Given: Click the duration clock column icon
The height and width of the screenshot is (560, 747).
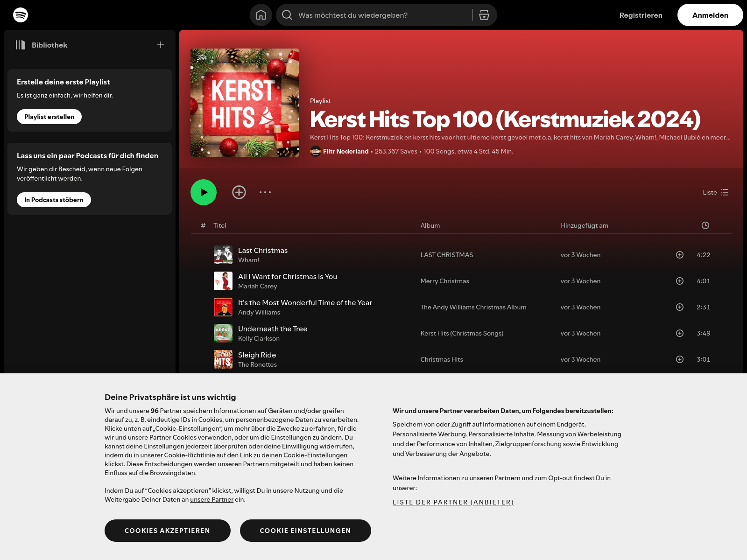Looking at the screenshot, I should pyautogui.click(x=705, y=225).
